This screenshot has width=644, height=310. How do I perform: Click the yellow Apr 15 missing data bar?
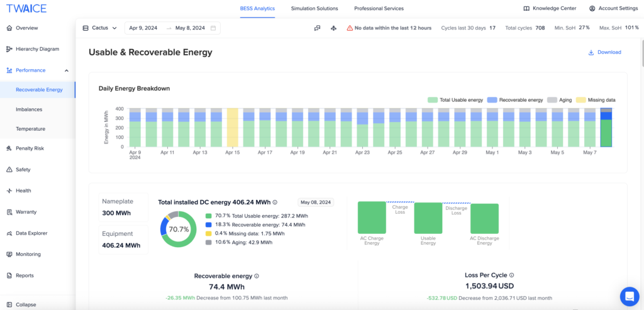(233, 128)
